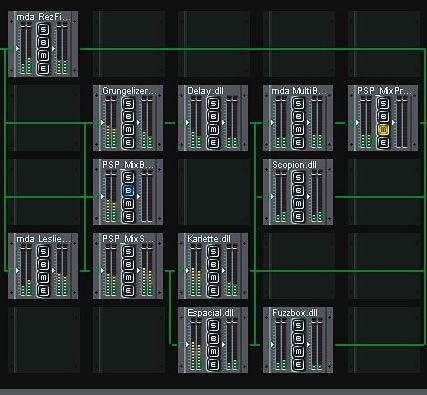Bypass the mda MultiBand plugin
Image resolution: width=427 pixels, height=395 pixels.
pyautogui.click(x=298, y=117)
